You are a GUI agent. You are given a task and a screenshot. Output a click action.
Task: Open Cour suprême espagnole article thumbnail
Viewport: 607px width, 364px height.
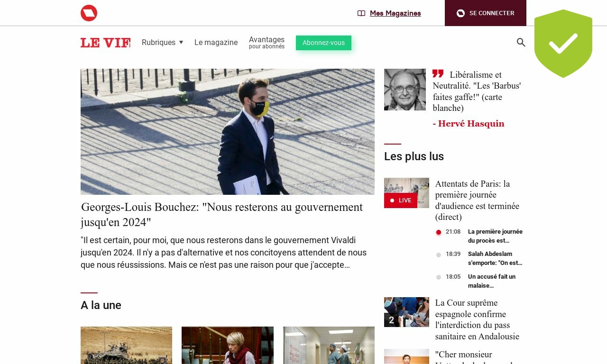(406, 312)
